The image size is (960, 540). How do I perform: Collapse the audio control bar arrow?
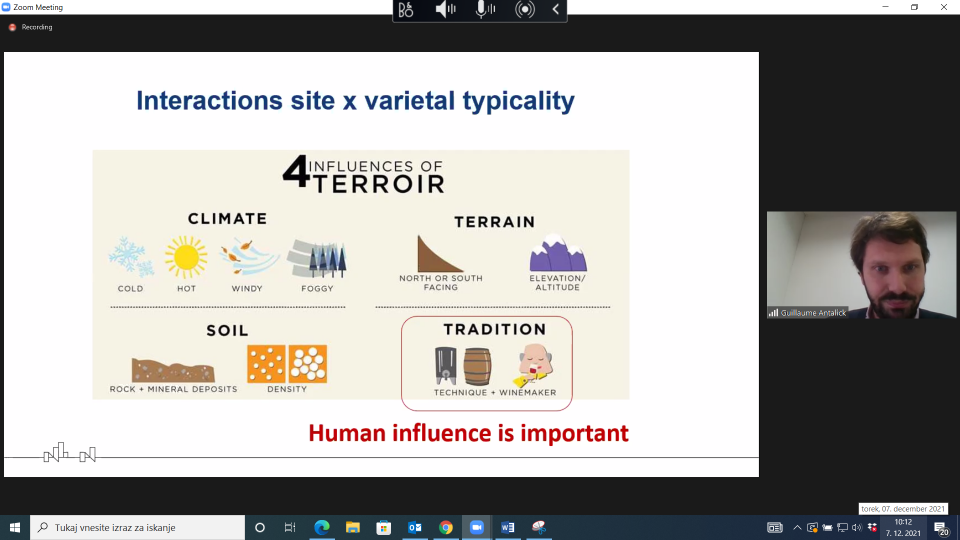pos(556,9)
